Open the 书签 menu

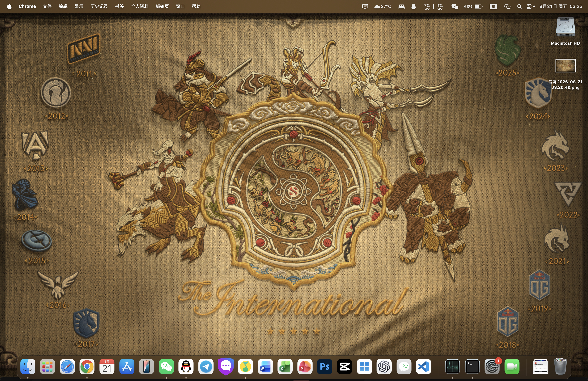pyautogui.click(x=119, y=6)
